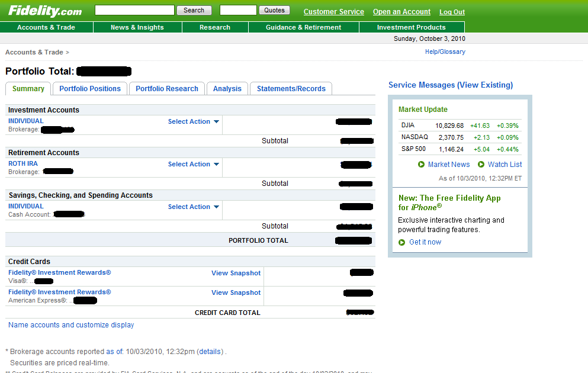Open the Accounts & Trade menu
The image size is (588, 373).
coord(46,27)
